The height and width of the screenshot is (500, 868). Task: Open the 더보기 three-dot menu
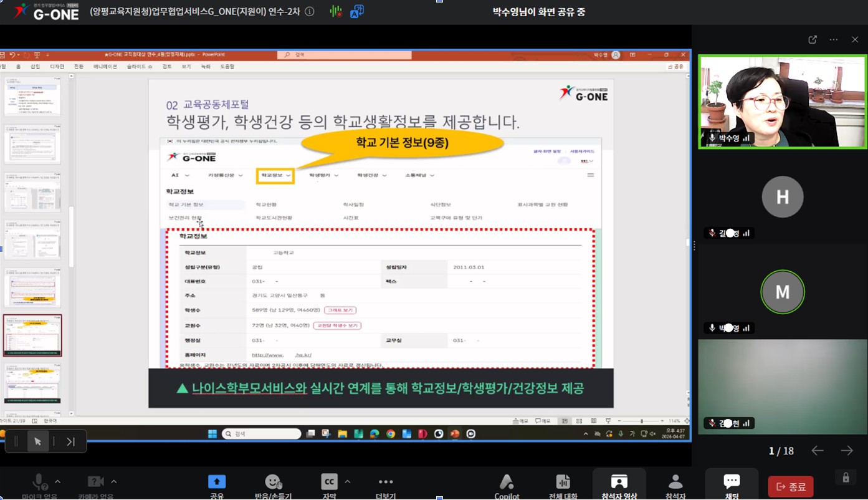[x=386, y=482]
